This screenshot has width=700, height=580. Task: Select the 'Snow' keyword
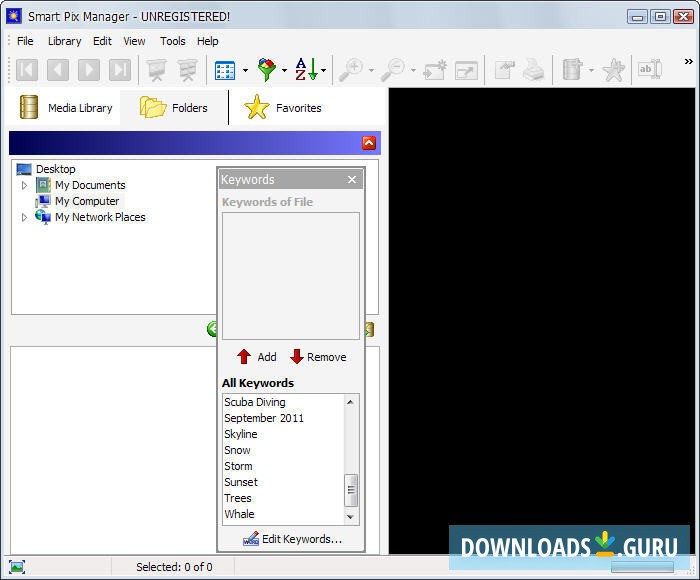(237, 450)
